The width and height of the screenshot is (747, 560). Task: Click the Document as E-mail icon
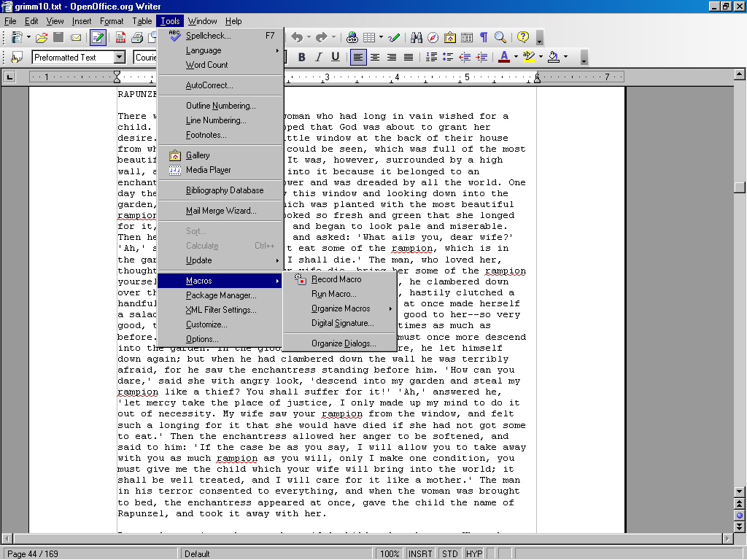[x=75, y=37]
